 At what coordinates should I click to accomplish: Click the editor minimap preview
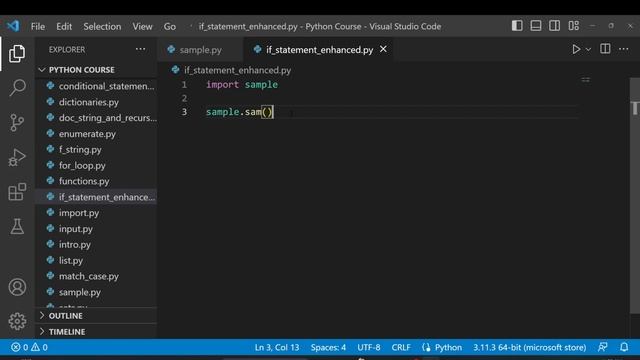pos(585,80)
